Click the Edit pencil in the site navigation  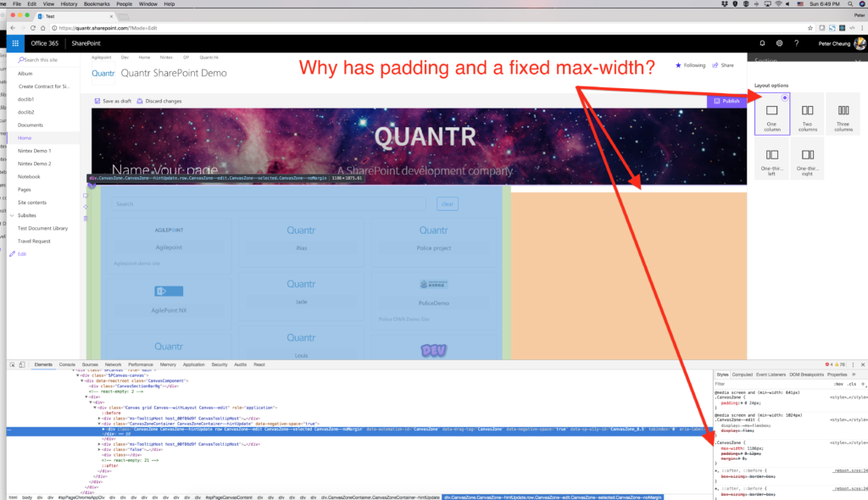12,253
